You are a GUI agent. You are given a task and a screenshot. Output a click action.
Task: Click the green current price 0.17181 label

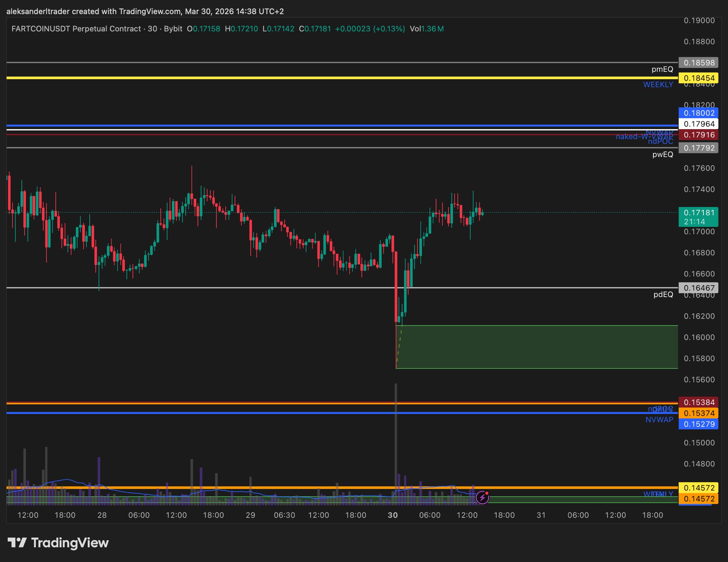point(698,217)
